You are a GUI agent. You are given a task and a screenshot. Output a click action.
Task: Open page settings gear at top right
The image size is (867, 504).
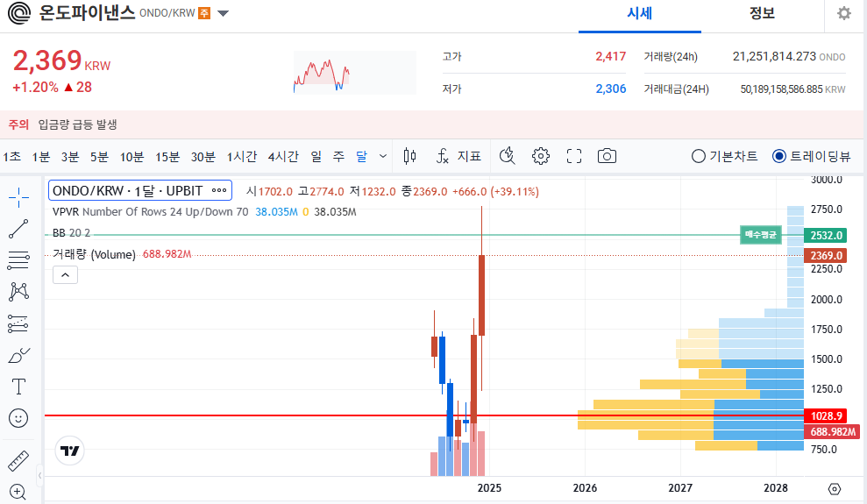tap(844, 13)
